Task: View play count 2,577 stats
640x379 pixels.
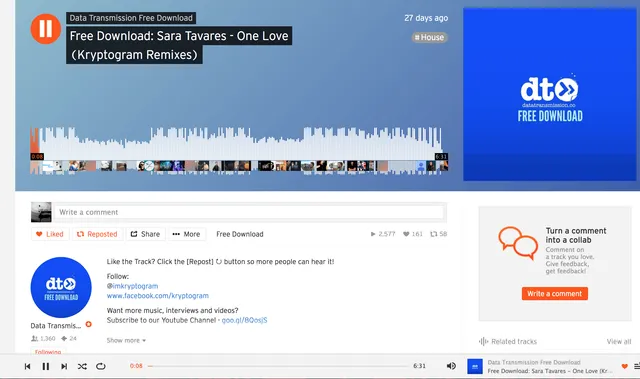Action: point(383,234)
